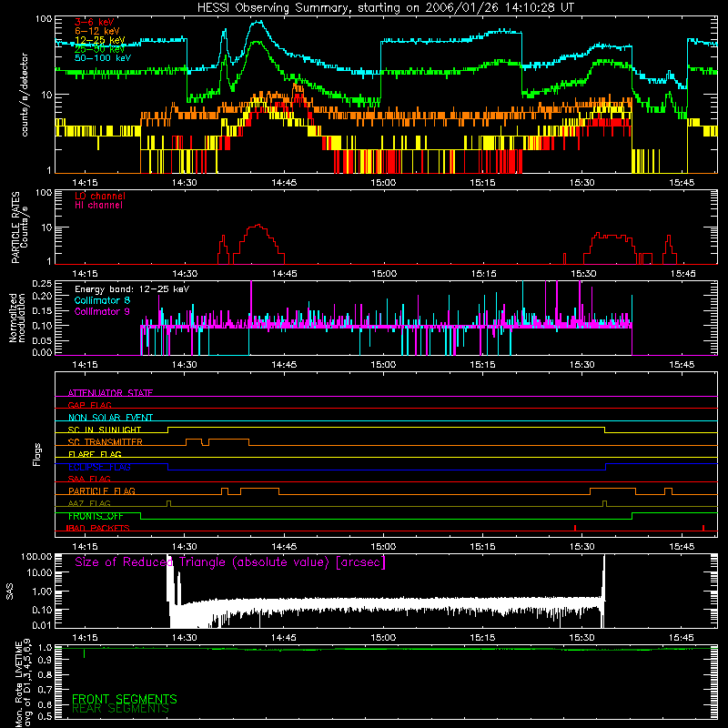Click the 0.7 tick on livetime axis
The width and height of the screenshot is (728, 728).
45,690
